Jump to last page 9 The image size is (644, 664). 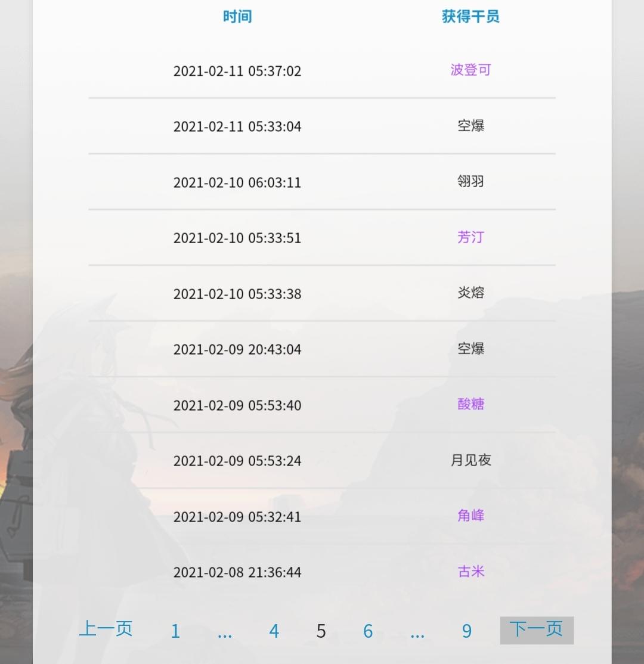[x=467, y=631]
